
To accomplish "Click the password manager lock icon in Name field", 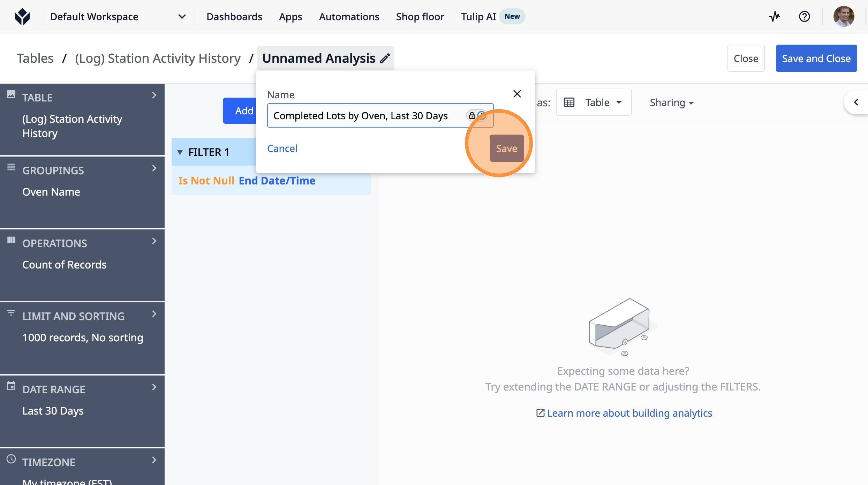I will pos(472,115).
